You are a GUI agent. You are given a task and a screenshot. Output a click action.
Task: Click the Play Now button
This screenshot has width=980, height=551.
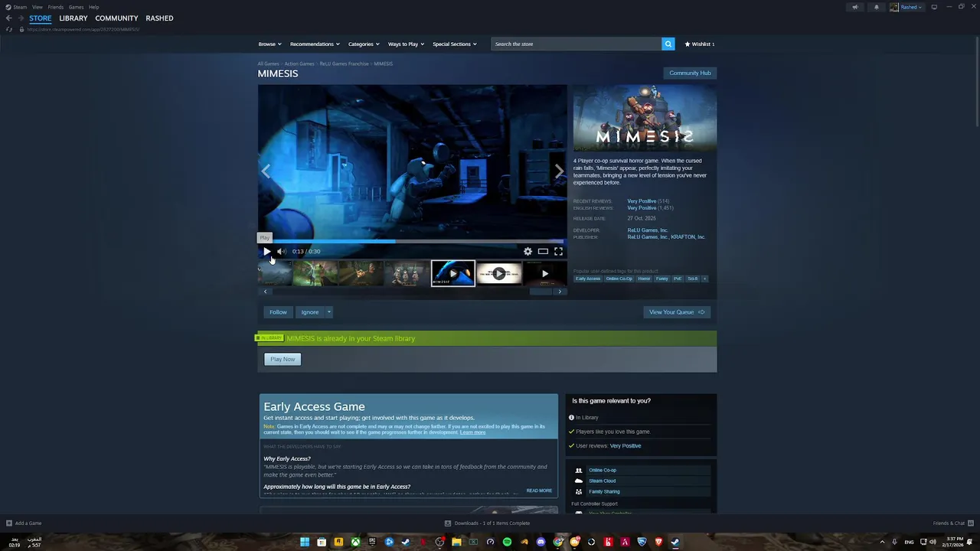[283, 359]
